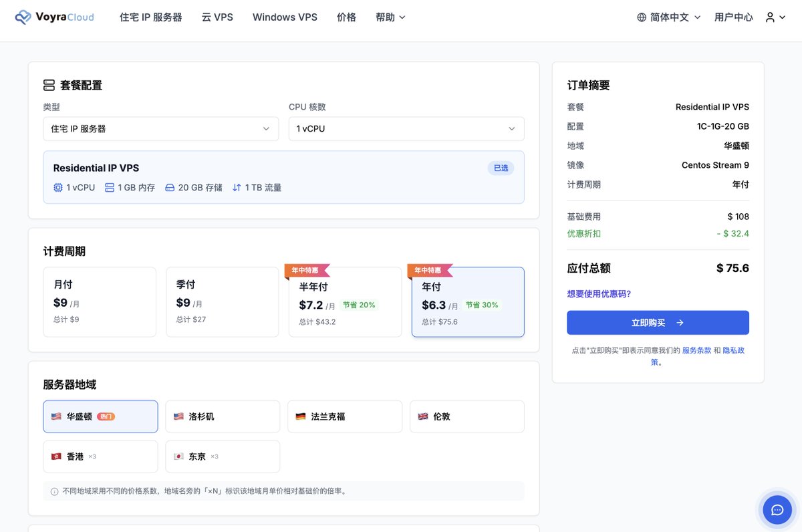The width and height of the screenshot is (802, 532).
Task: Click the 优惠折扣 value - $ 32.4
Action: click(x=732, y=234)
